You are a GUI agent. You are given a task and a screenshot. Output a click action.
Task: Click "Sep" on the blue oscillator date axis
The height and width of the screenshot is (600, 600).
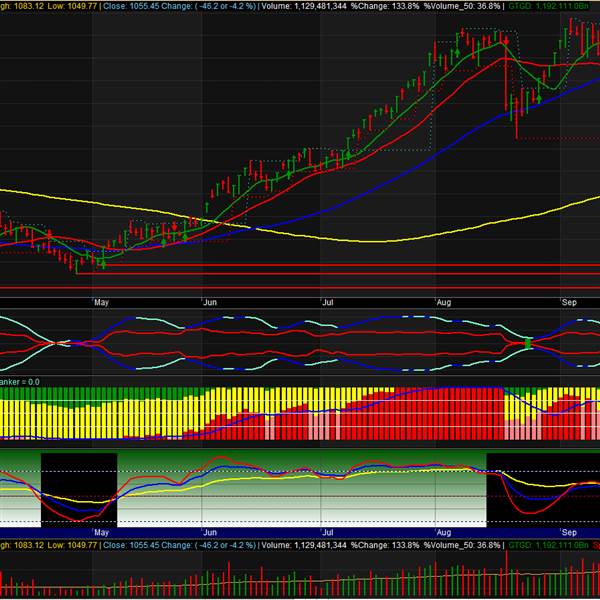pyautogui.click(x=569, y=532)
